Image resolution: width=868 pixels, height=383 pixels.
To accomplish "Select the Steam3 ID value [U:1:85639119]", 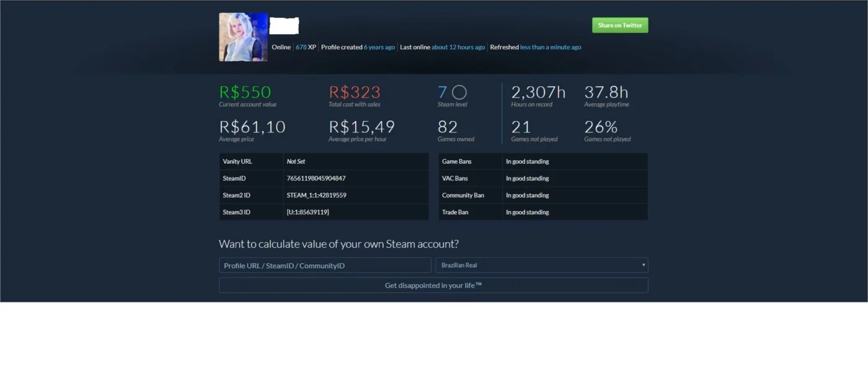I will [308, 212].
